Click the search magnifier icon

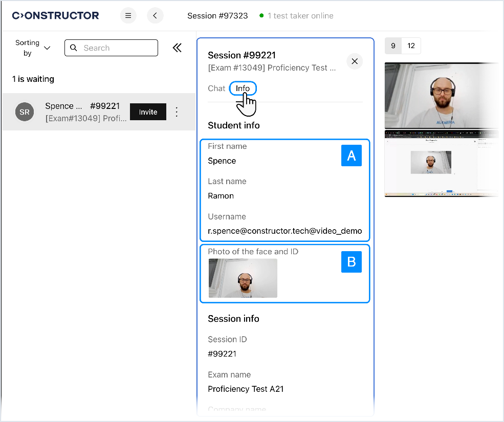(x=74, y=48)
